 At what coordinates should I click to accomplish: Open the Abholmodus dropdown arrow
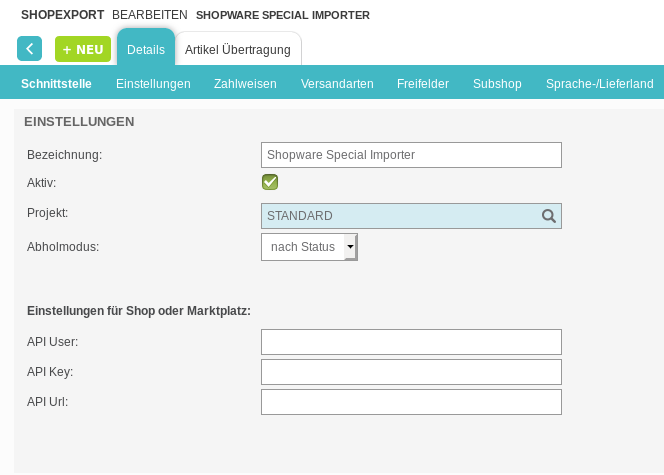(x=350, y=247)
